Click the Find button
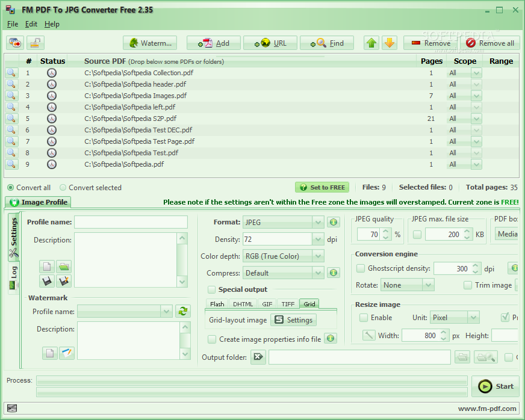 [x=327, y=43]
